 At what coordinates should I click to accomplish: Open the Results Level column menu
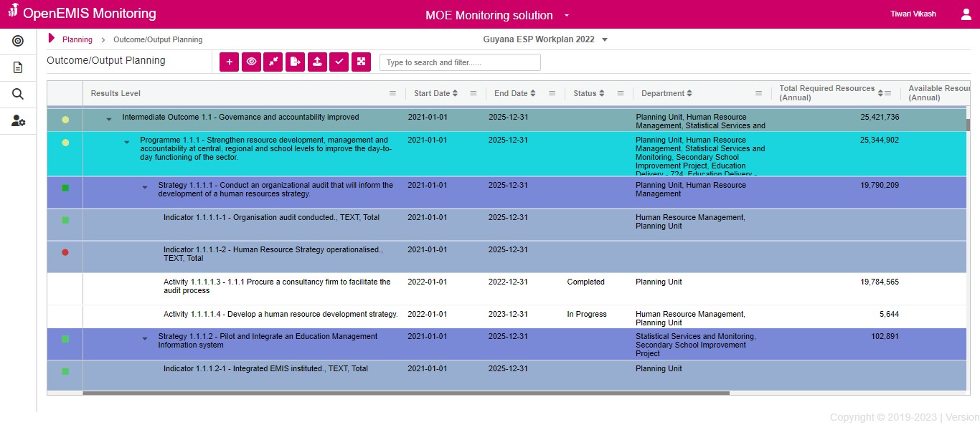tap(392, 93)
